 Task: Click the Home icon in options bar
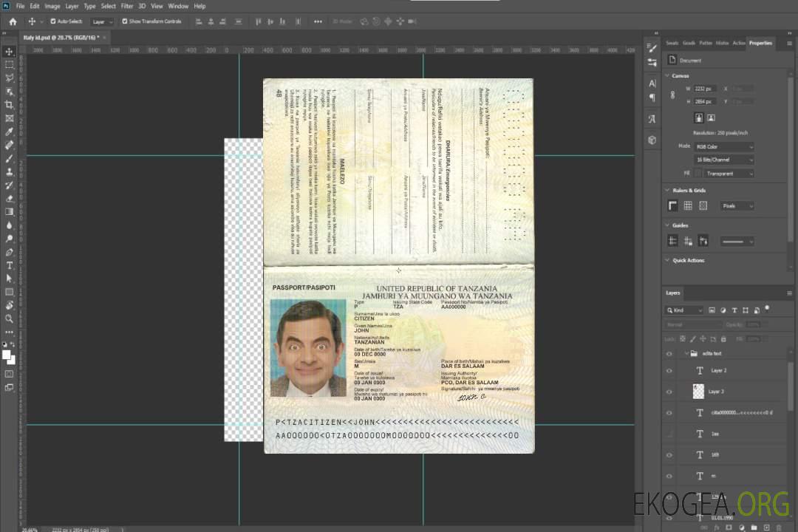point(13,21)
